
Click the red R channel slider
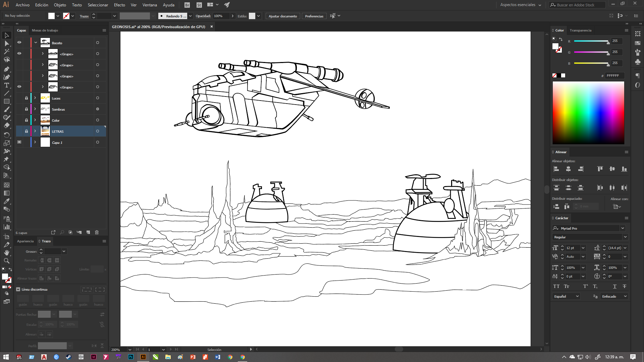pyautogui.click(x=591, y=41)
